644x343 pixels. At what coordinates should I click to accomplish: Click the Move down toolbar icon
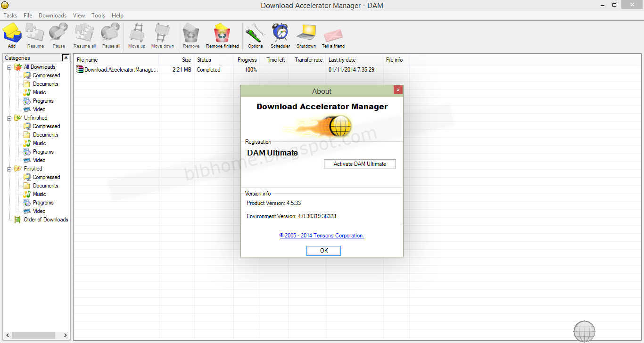tap(162, 33)
